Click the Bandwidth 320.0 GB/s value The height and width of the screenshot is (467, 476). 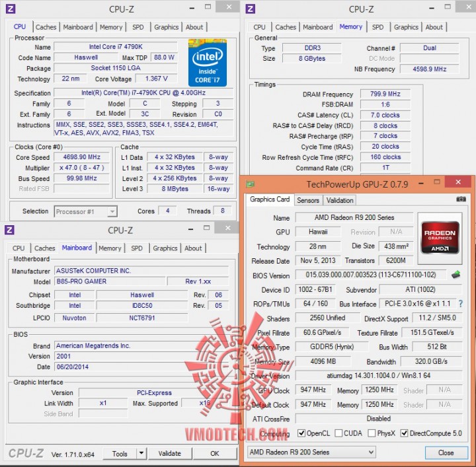click(431, 361)
